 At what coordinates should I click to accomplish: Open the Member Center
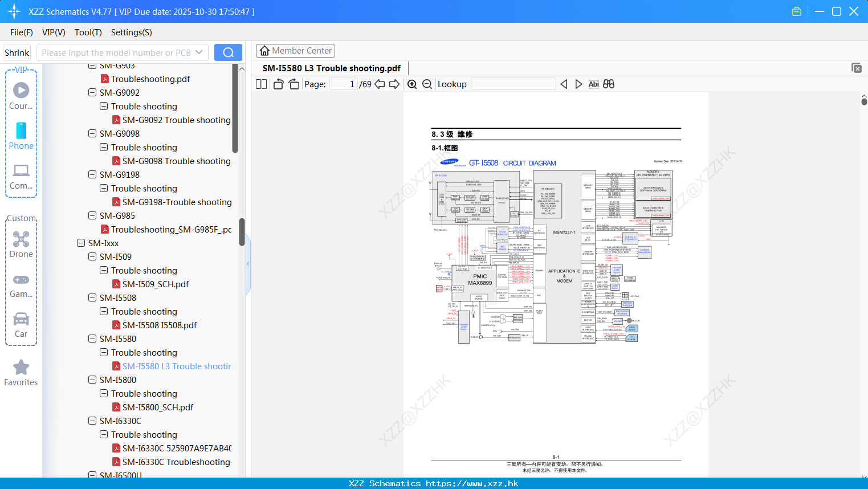pos(295,50)
